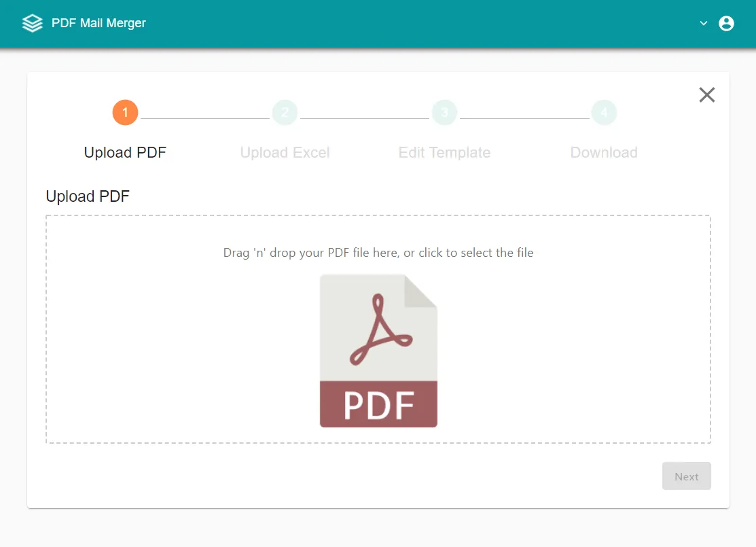Go to Download step label

(x=604, y=152)
